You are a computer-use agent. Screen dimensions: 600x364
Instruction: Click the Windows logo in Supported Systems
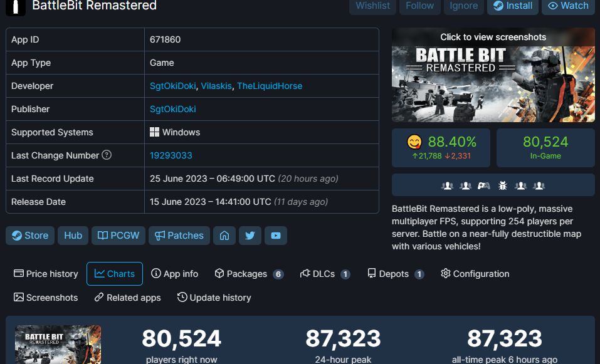pyautogui.click(x=154, y=132)
